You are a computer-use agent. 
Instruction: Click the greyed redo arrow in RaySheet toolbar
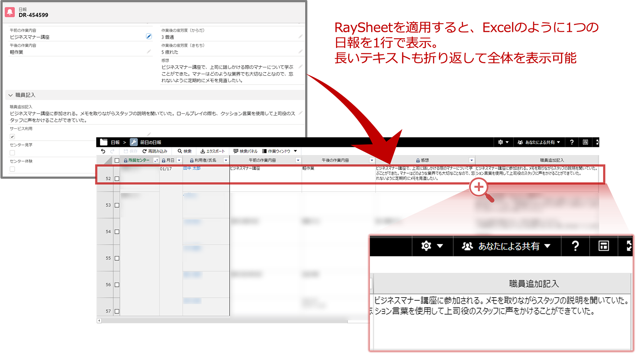[x=112, y=151]
